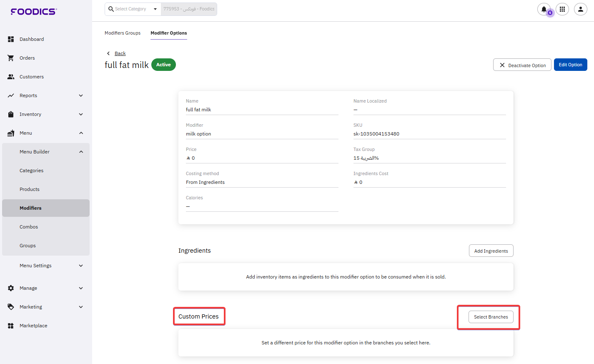This screenshot has height=364, width=594.
Task: Click the Deactivate Option button
Action: click(x=522, y=65)
